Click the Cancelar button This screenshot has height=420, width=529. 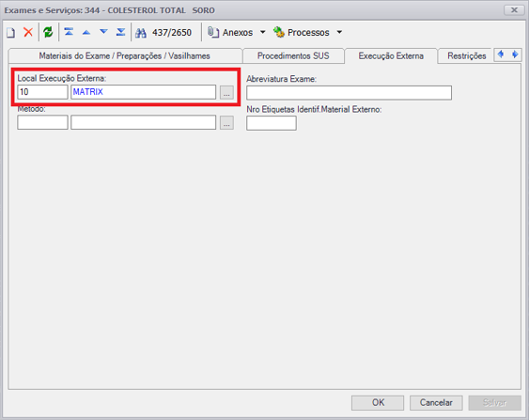click(x=436, y=403)
